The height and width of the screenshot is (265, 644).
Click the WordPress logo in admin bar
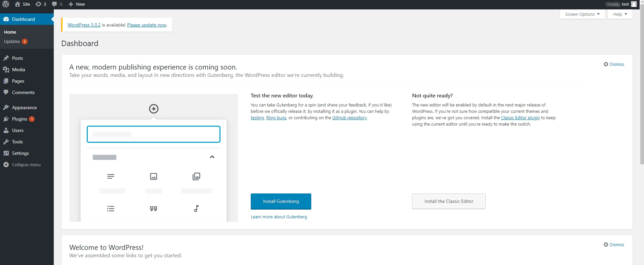tap(6, 4)
